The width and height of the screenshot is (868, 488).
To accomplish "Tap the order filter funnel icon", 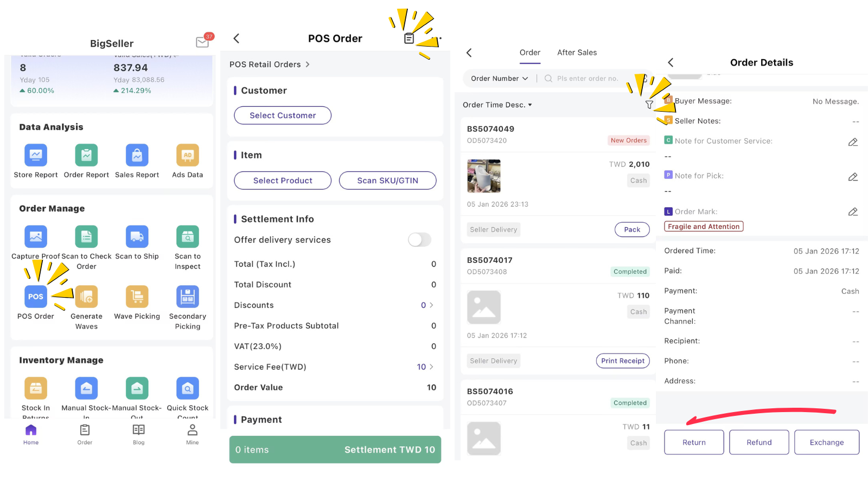I will 649,105.
